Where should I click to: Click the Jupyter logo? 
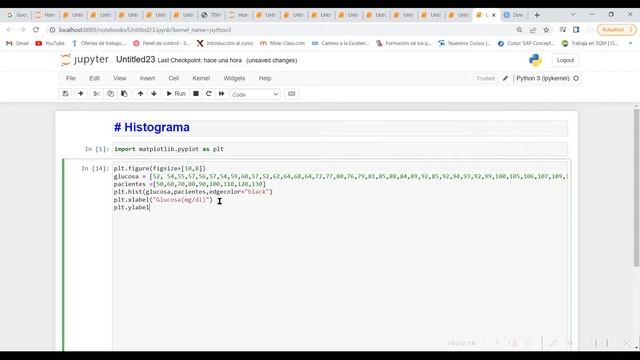(85, 60)
